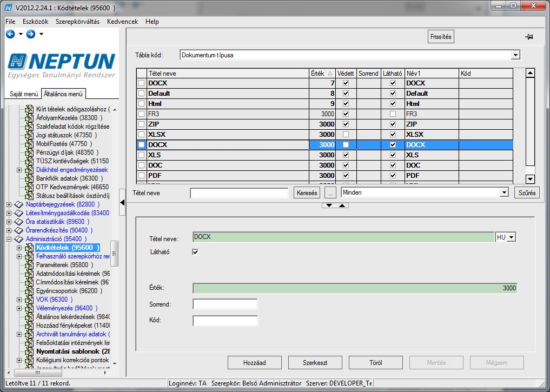Open the Eszközök menu
The height and width of the screenshot is (392, 550).
pos(36,22)
